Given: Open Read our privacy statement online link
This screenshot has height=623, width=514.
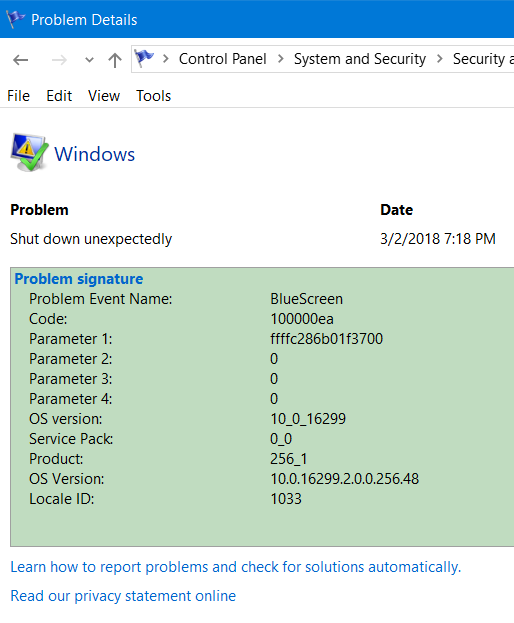Looking at the screenshot, I should 123,596.
